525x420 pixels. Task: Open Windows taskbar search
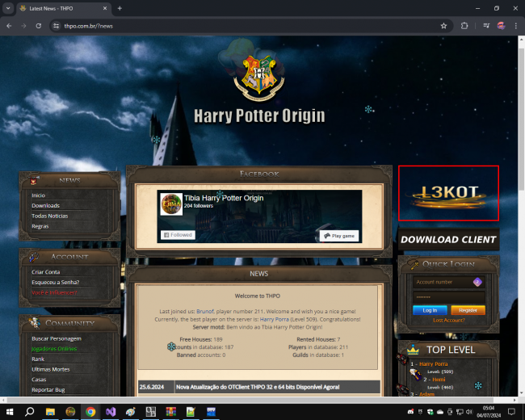pos(29,412)
